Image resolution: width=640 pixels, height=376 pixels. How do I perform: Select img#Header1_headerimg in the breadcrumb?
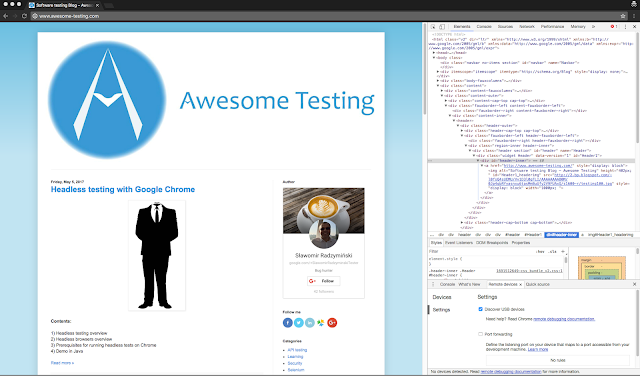click(610, 235)
